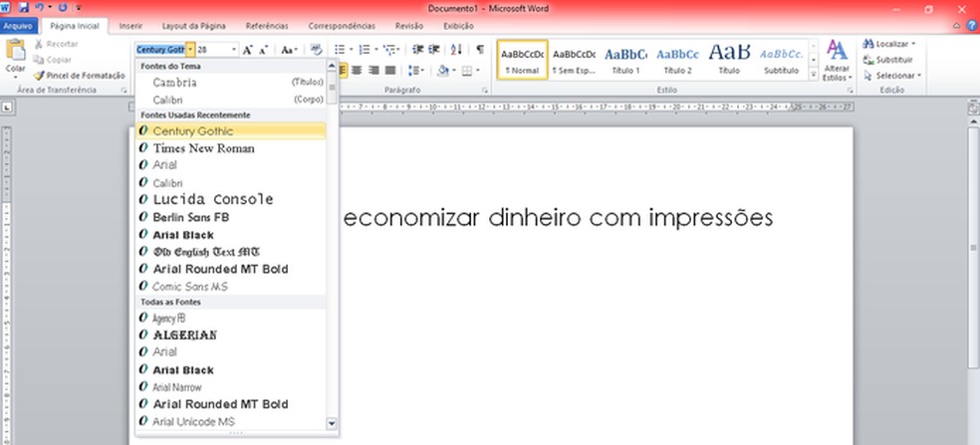The height and width of the screenshot is (445, 980).
Task: Customize quick access toolbar dropdown
Action: 78,8
